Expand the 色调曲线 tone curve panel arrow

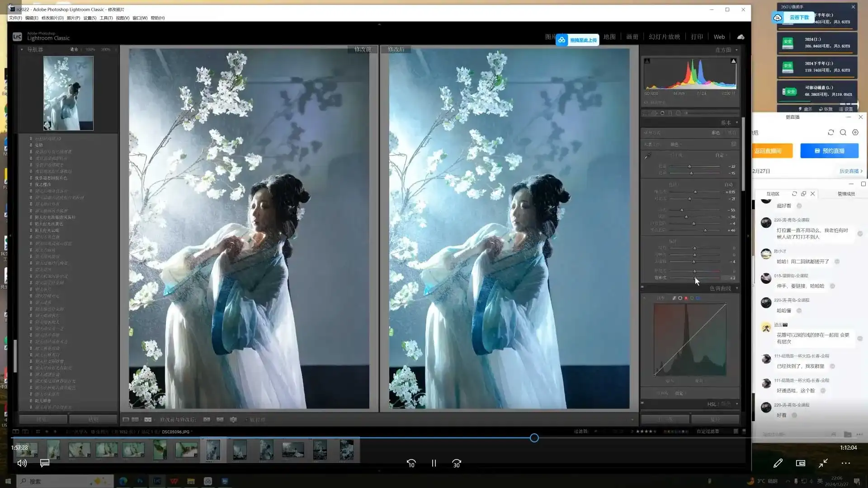coord(736,288)
